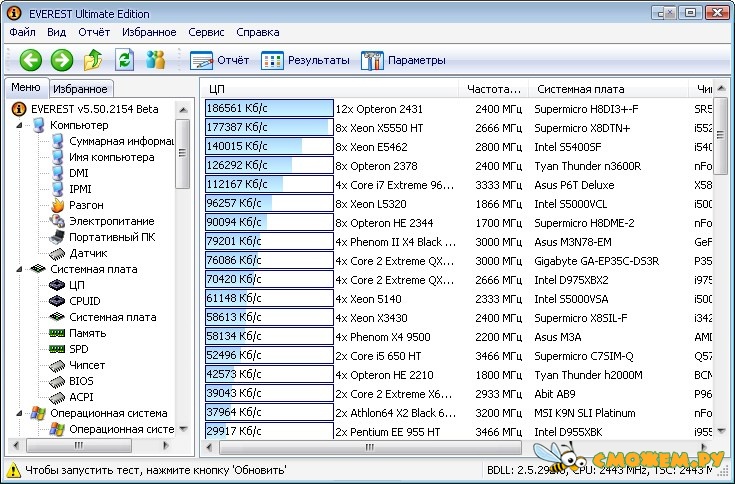
Task: Select the 4x Phenom X4 9500 row
Action: point(458,337)
